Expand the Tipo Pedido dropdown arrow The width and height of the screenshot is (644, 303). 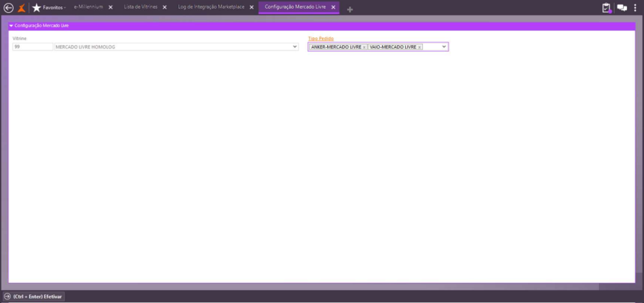444,47
